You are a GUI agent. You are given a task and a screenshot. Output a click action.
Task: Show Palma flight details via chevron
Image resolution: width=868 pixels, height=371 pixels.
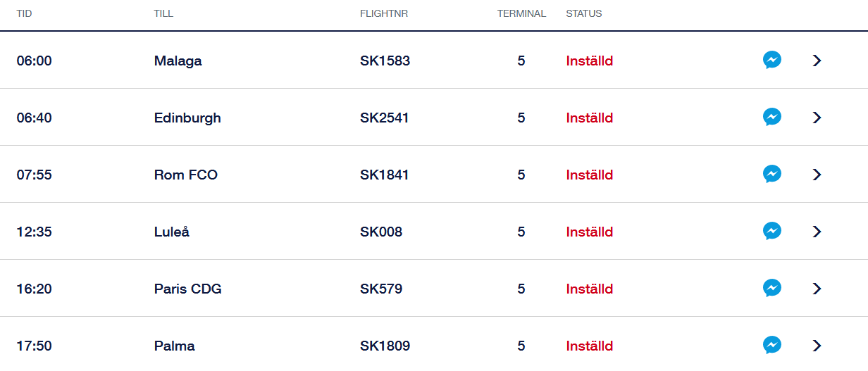pos(817,346)
